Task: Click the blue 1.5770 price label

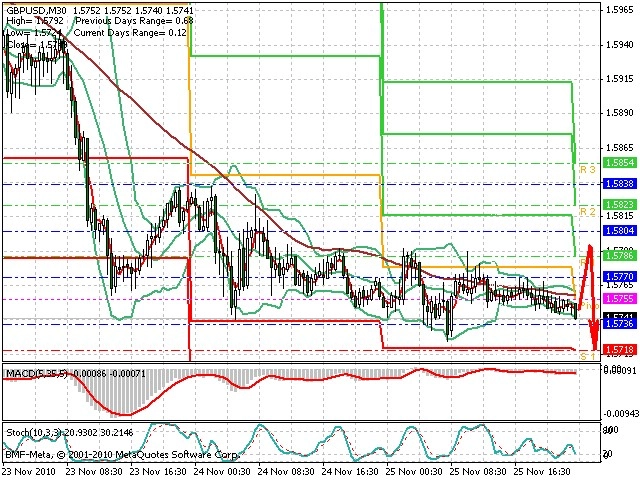Action: [620, 277]
